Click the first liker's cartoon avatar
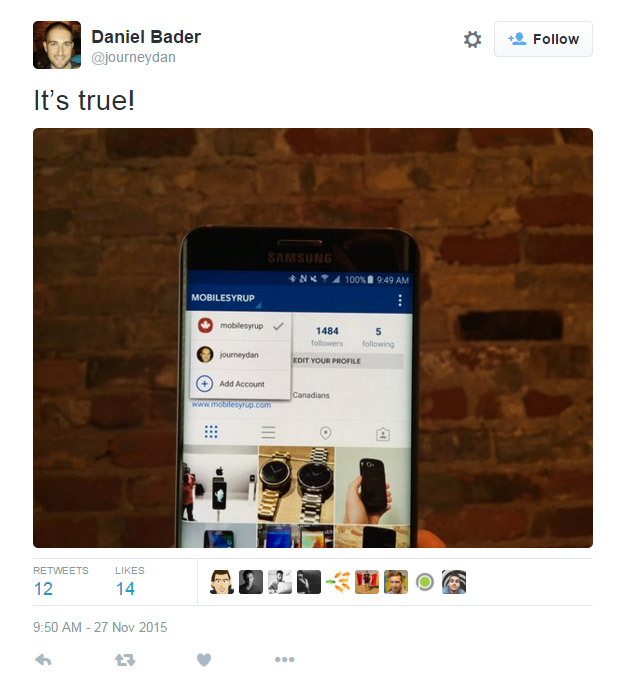626x680 pixels. click(x=222, y=582)
